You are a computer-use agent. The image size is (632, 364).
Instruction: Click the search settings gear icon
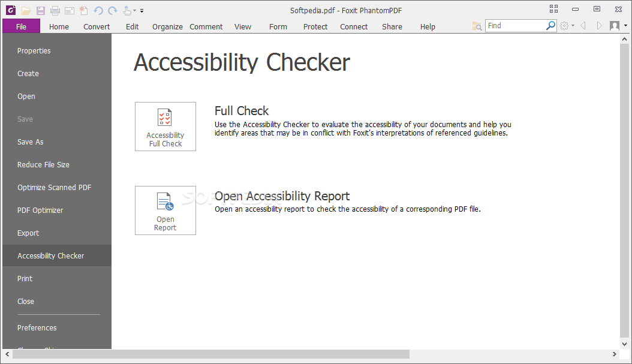point(564,26)
